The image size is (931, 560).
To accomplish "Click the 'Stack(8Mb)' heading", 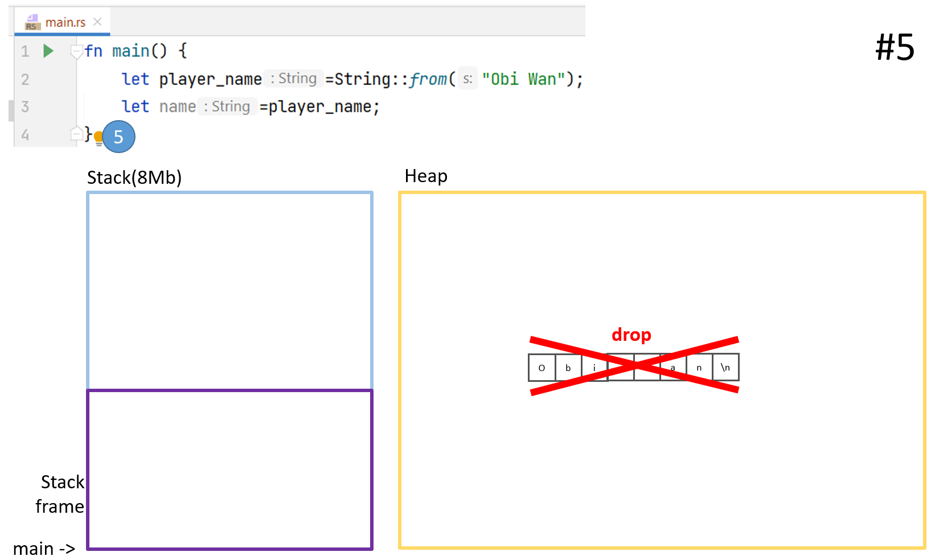I will point(134,178).
